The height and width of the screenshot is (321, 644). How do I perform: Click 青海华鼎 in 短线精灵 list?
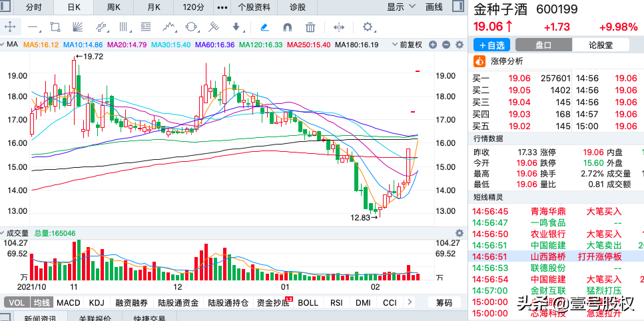548,212
